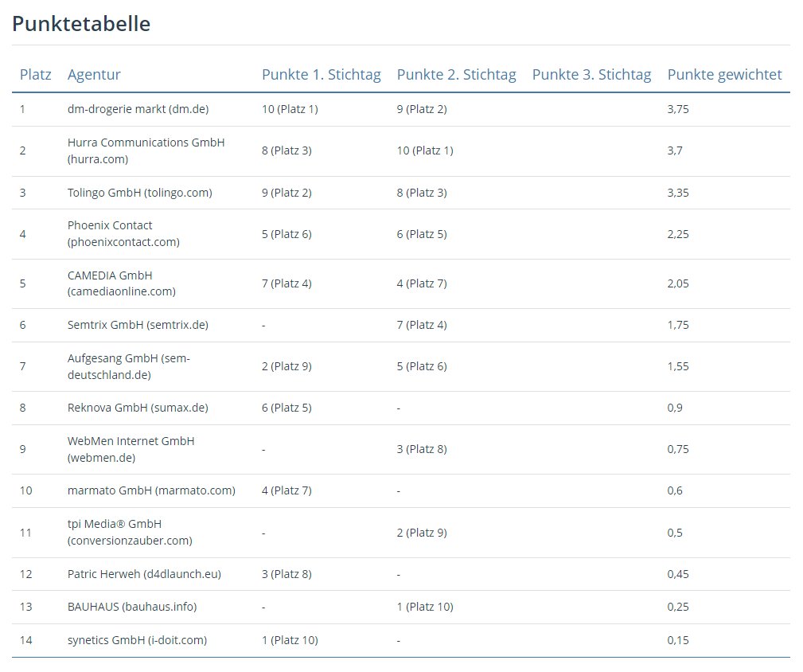Screen dimensions: 803x672
Task: Click rank number '12' in Platz column
Action: pos(25,574)
